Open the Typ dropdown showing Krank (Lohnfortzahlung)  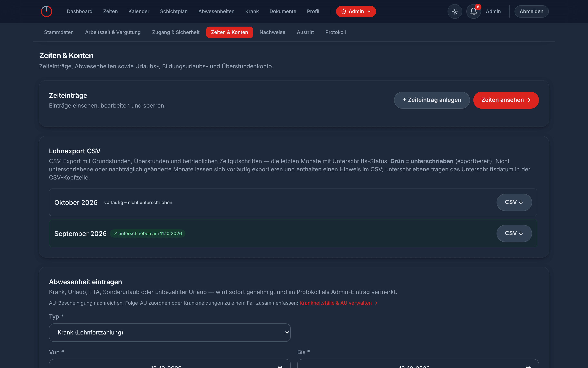[x=170, y=332]
